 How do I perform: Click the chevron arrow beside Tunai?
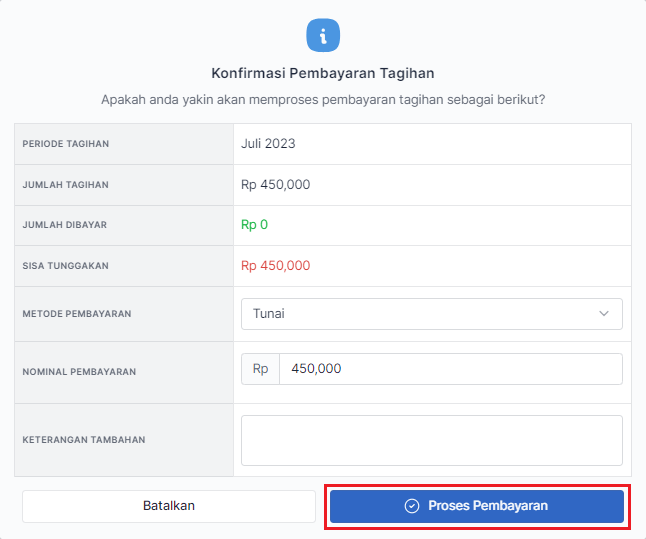click(604, 314)
